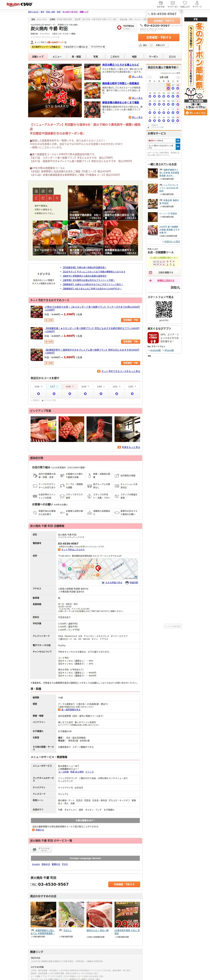The width and height of the screenshot is (210, 980).
Task: Open the メニュー tab
Action: tap(57, 57)
